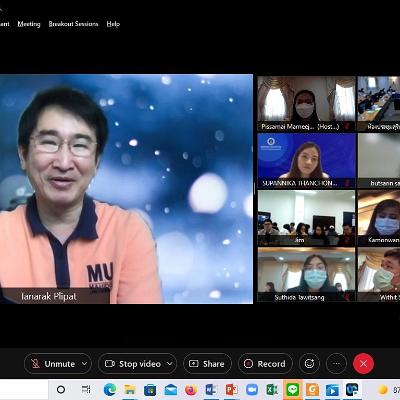Screen dimensions: 400x400
Task: Stop video with the camera button
Action: 133,364
